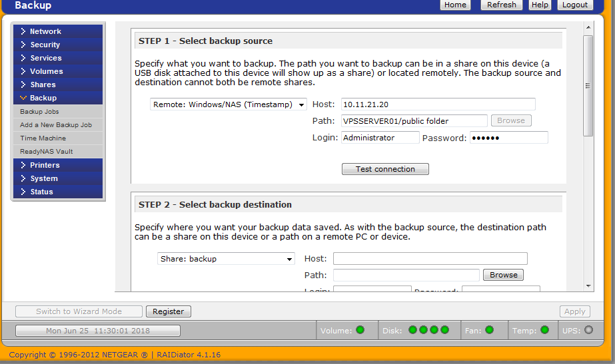Viewport: 615px width, 364px height.
Task: Click the scroll down arrow of page scrollbar
Action: tap(588, 285)
